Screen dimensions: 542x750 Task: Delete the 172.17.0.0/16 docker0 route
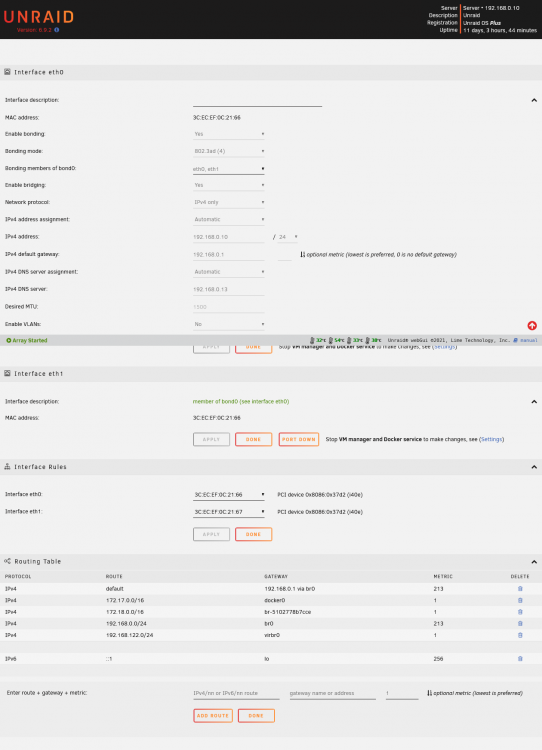(520, 600)
